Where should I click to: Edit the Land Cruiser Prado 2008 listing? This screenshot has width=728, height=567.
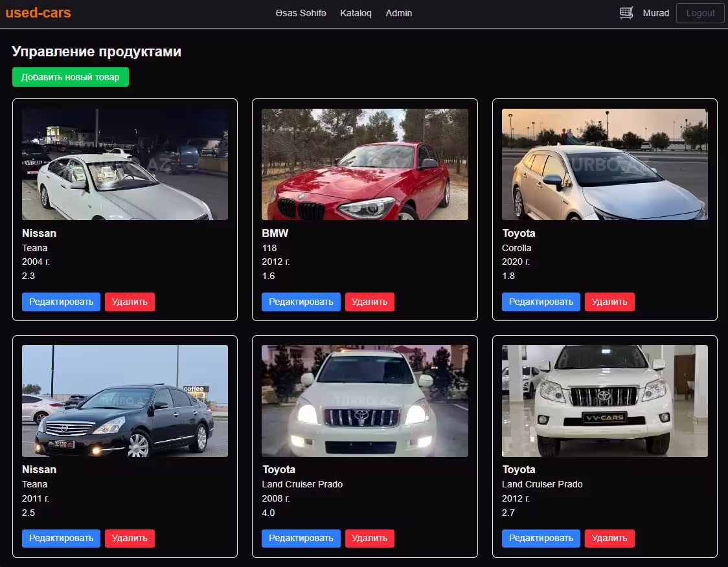coord(301,539)
